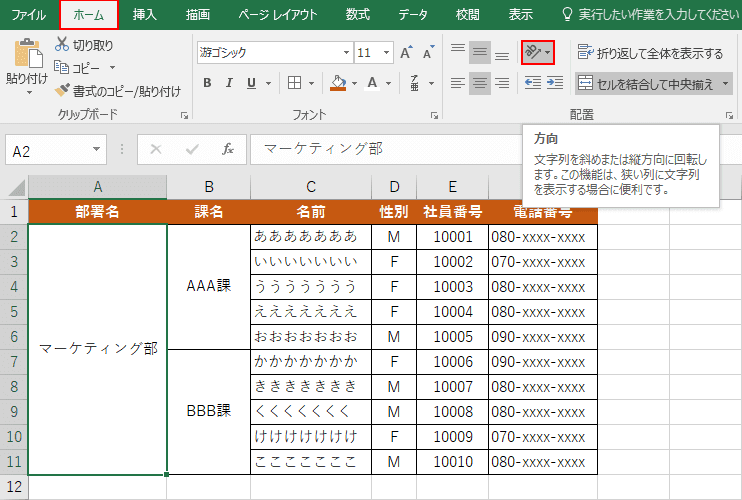742x500 pixels.
Task: Click the Insert Function fx icon
Action: tap(228, 149)
